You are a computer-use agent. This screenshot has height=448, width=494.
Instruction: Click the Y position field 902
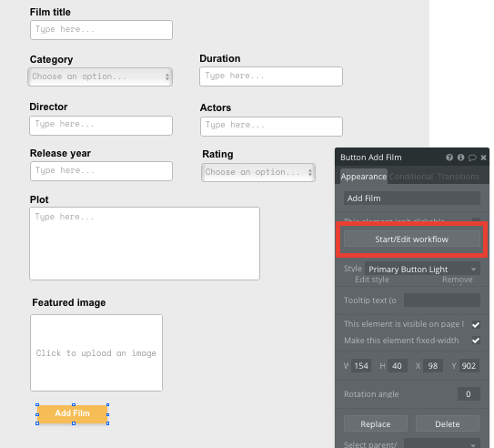click(x=469, y=366)
